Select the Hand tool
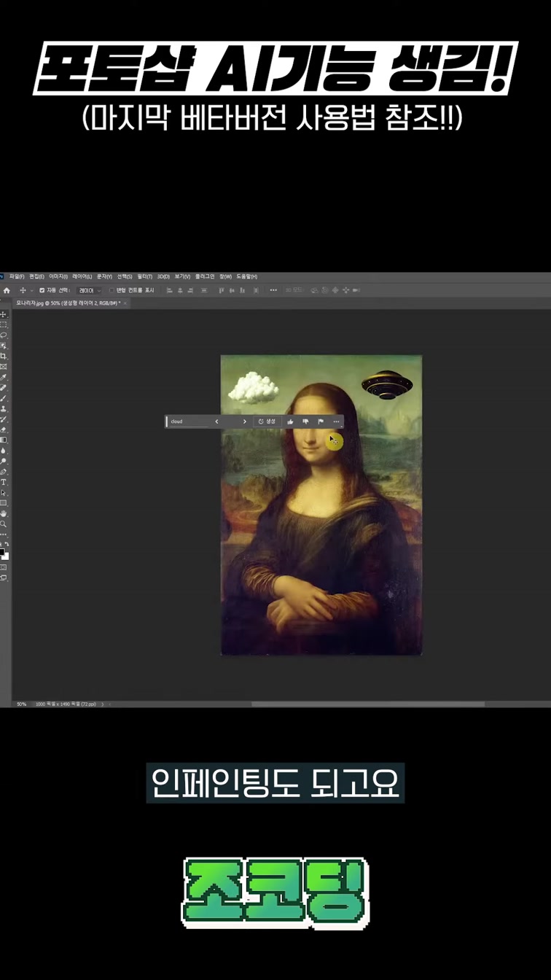The image size is (551, 980). pyautogui.click(x=4, y=513)
